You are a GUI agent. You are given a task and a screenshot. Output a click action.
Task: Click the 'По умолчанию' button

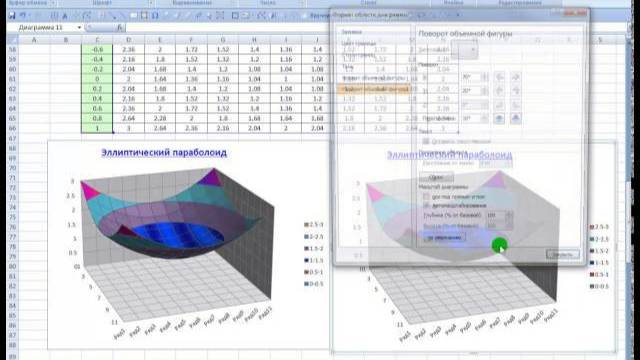[x=444, y=237]
